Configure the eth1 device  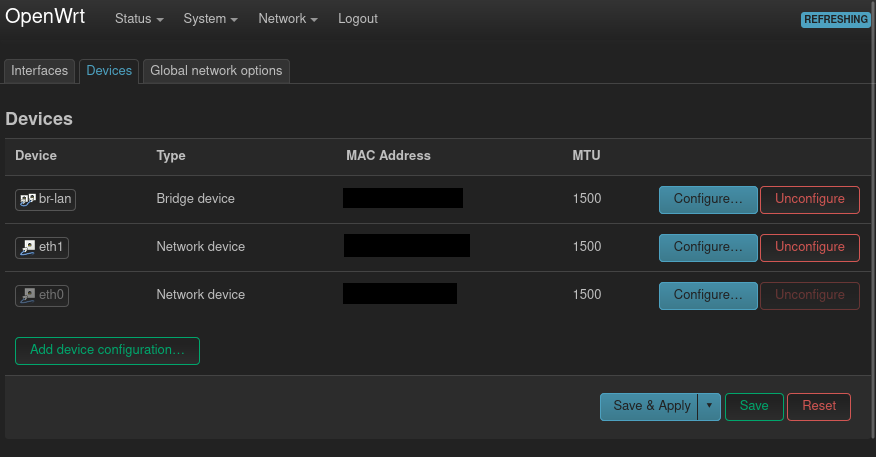click(x=708, y=247)
